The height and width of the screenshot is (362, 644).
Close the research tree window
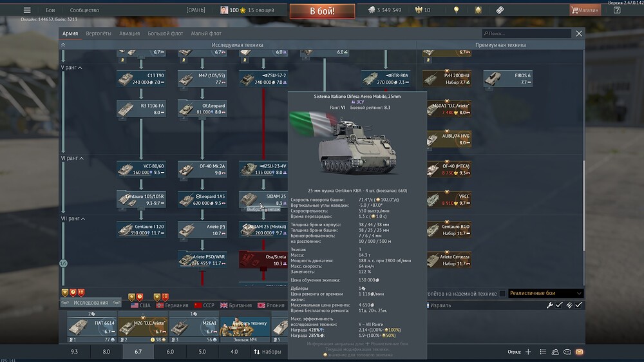click(x=579, y=33)
